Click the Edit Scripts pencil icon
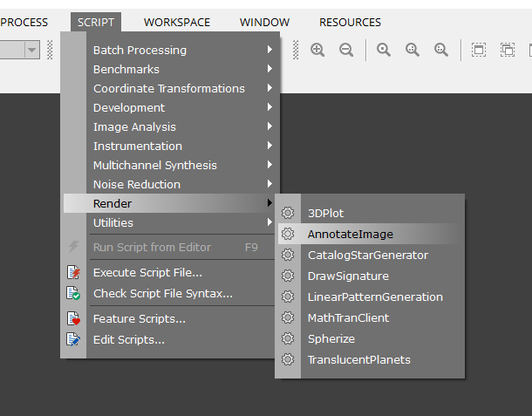532x416 pixels. (x=74, y=340)
